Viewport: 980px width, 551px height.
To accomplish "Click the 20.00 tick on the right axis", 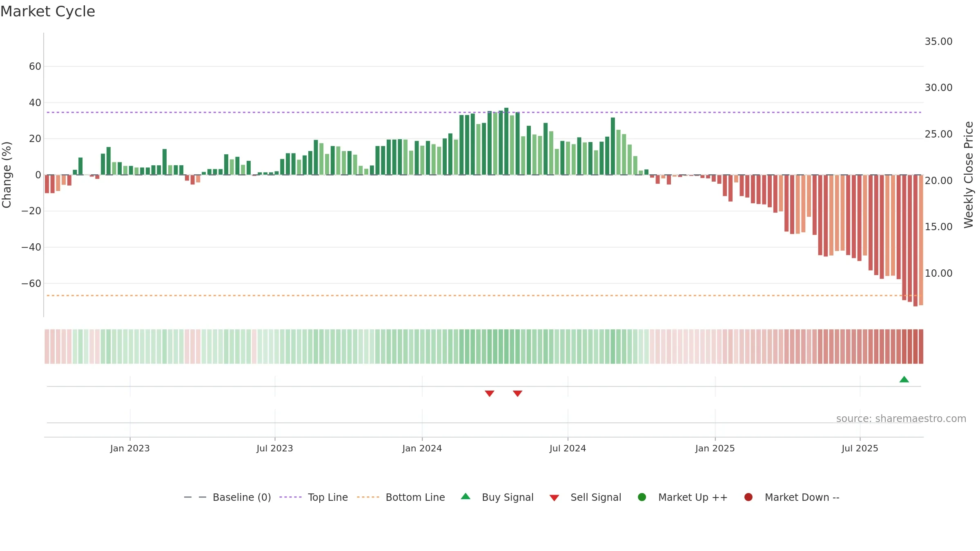I will [x=938, y=181].
